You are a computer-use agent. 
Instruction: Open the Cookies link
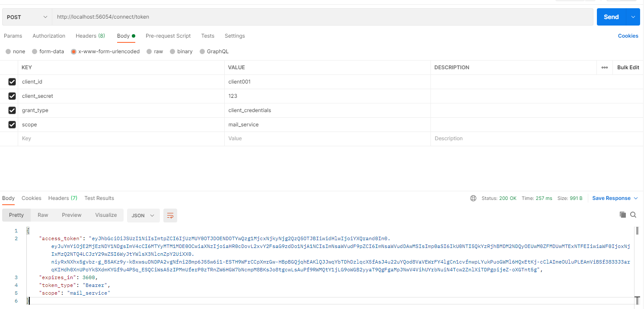tap(628, 36)
